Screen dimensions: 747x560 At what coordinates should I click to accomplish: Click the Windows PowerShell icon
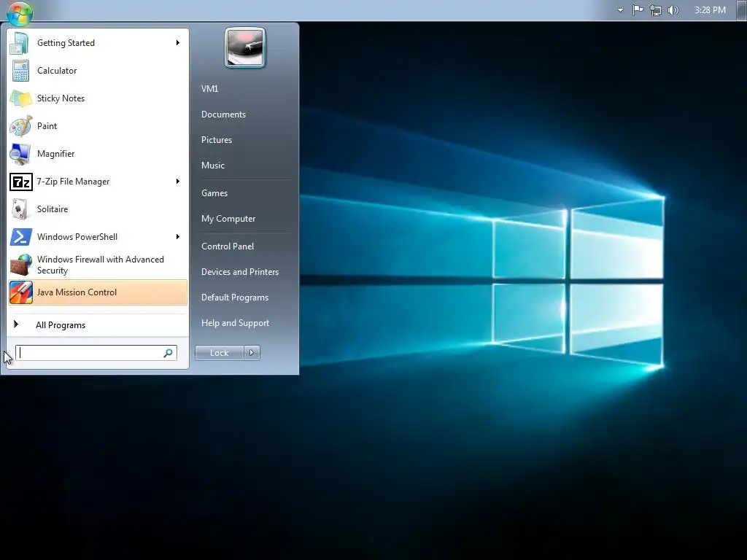click(x=21, y=237)
